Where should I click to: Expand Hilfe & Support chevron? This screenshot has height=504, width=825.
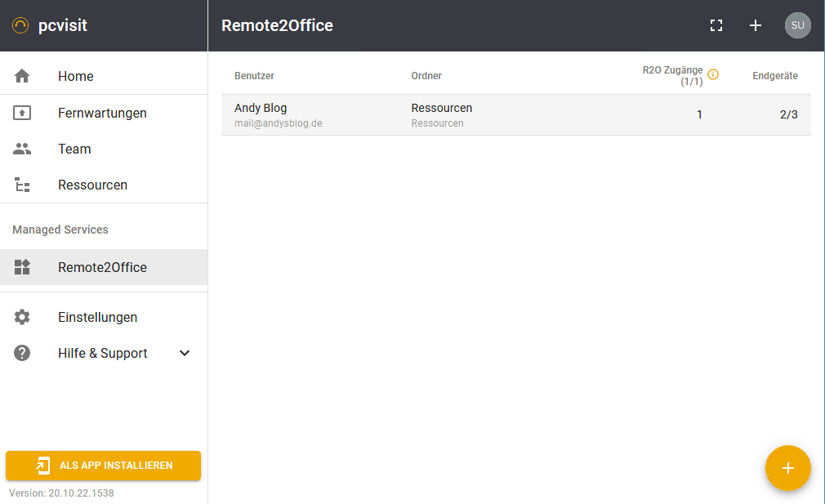click(185, 353)
